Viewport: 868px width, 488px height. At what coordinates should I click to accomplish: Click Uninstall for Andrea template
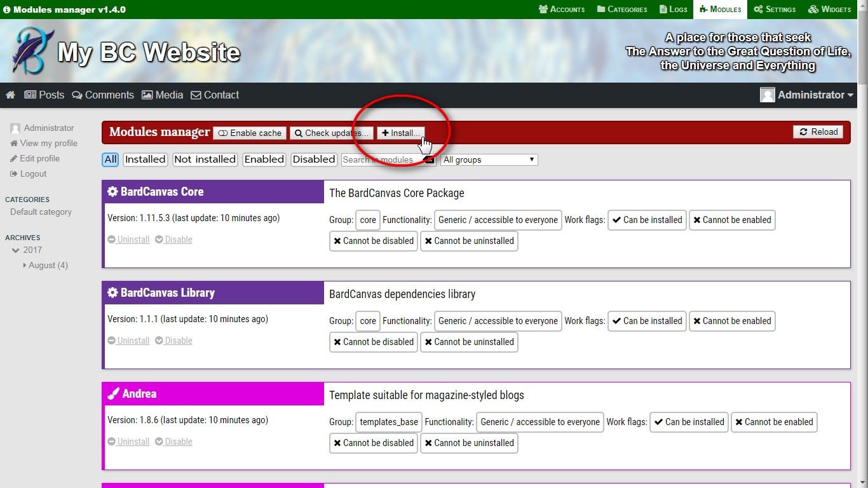point(128,442)
